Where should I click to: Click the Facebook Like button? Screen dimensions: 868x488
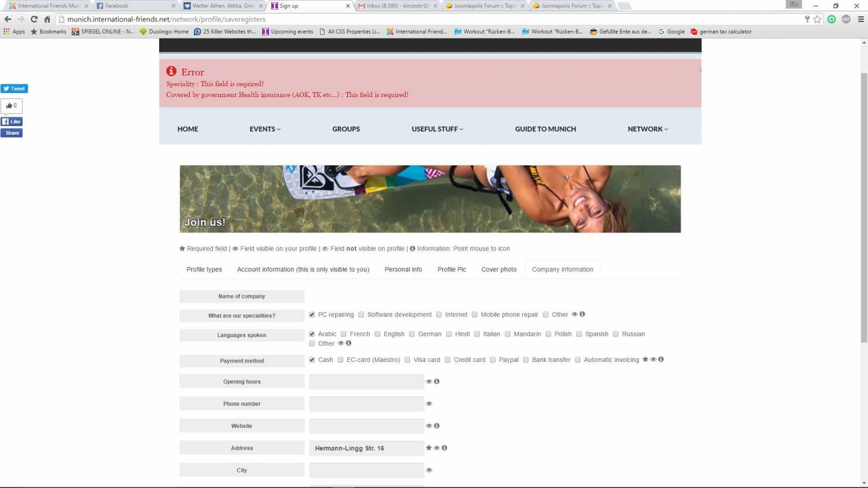coord(12,121)
